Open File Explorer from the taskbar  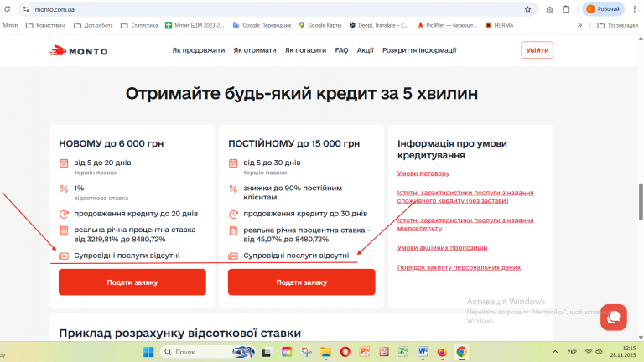tap(325, 352)
